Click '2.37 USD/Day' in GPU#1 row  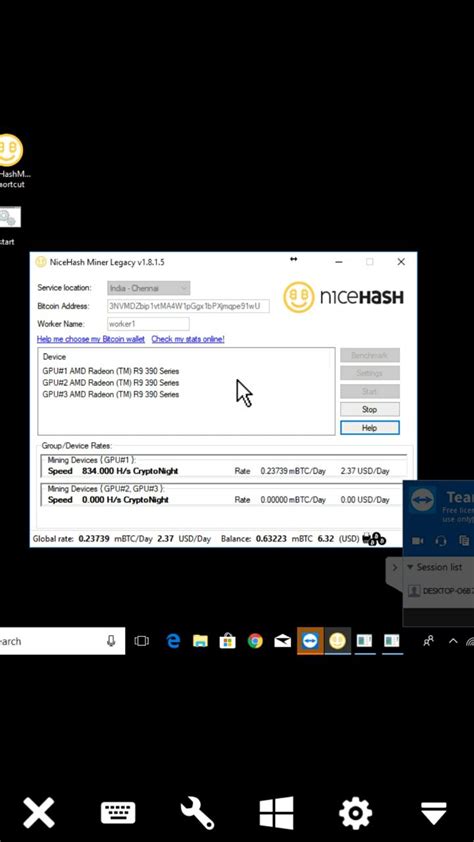click(x=365, y=471)
